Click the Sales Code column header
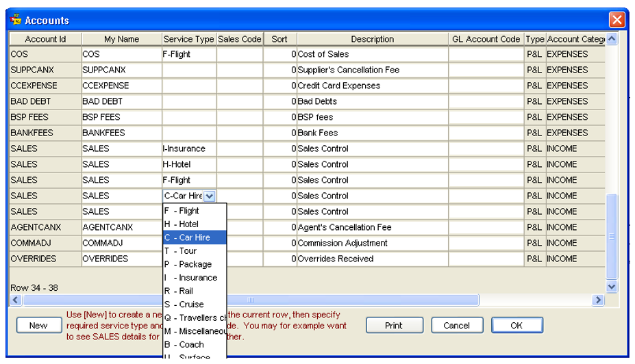Viewport: 635px width, 364px height. point(240,39)
